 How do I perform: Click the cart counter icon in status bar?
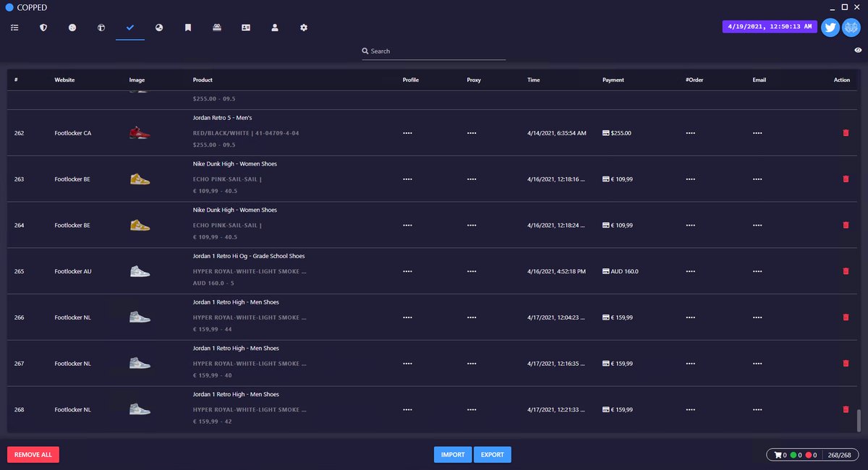click(x=778, y=455)
